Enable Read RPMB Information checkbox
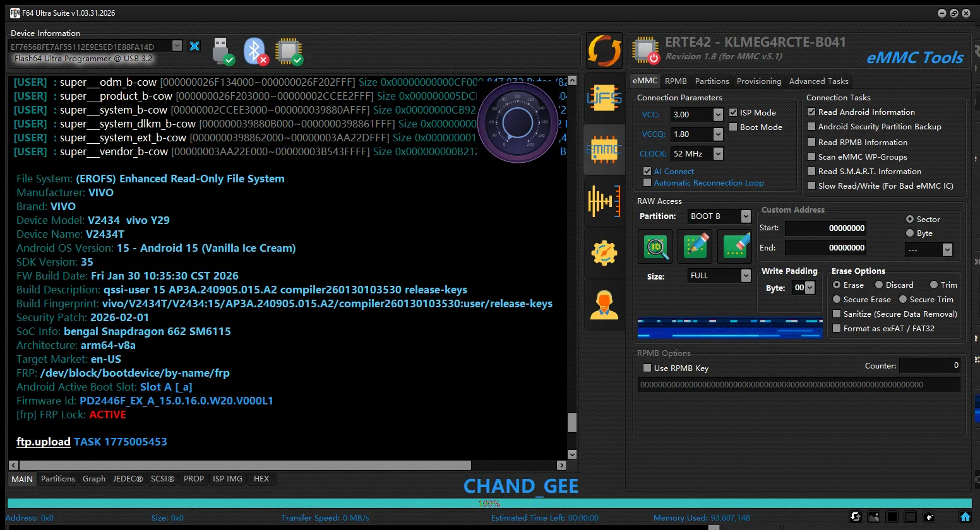Viewport: 980px width, 530px height. [811, 142]
